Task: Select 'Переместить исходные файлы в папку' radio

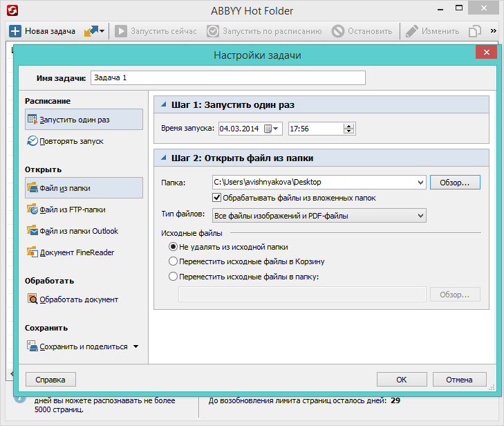Action: [x=173, y=276]
